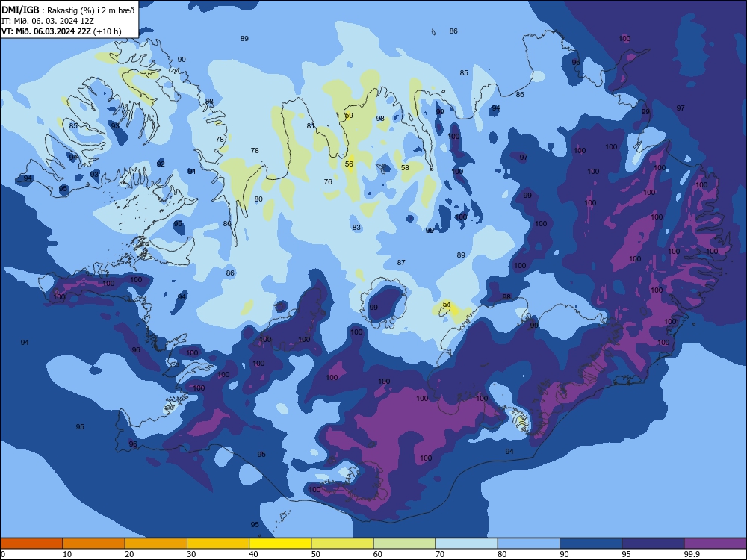Click the 'VT: Mið. 06.03.2024 22Z (+10 h)' line
Image resolution: width=747 pixels, height=560 pixels.
coord(61,31)
